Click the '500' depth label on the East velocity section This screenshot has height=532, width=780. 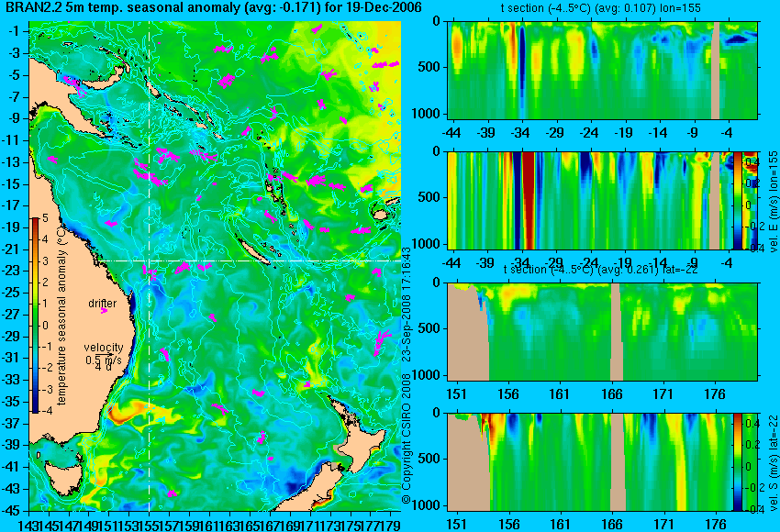point(430,197)
